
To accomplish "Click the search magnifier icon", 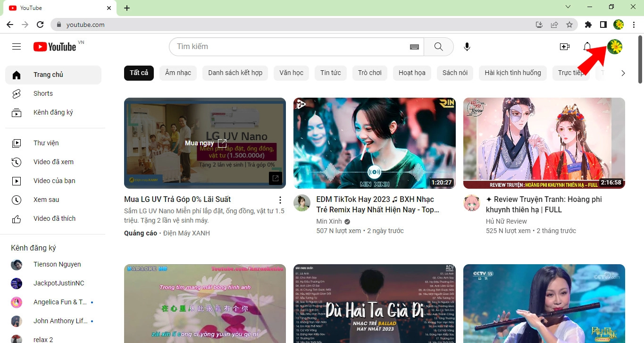I will click(x=438, y=46).
